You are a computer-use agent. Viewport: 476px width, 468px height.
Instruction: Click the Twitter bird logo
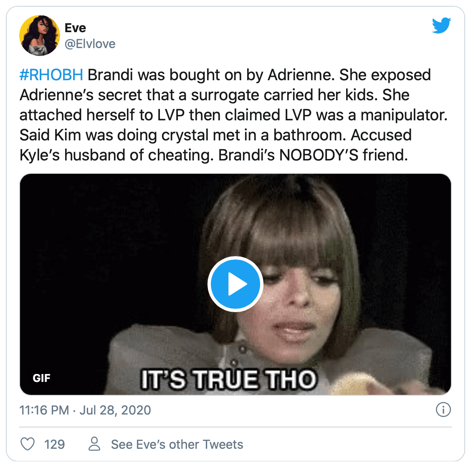441,25
